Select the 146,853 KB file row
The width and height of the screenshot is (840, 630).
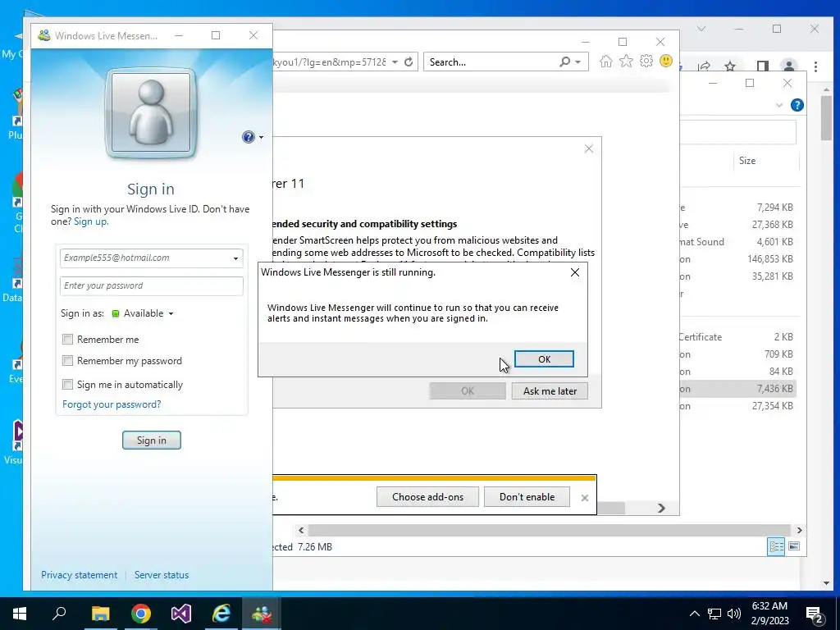739,258
